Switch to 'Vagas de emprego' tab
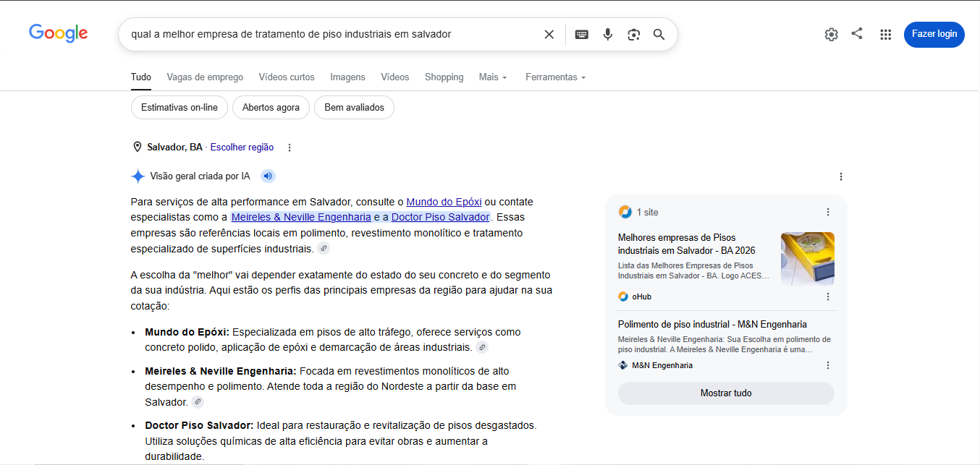Image resolution: width=980 pixels, height=465 pixels. (x=205, y=77)
